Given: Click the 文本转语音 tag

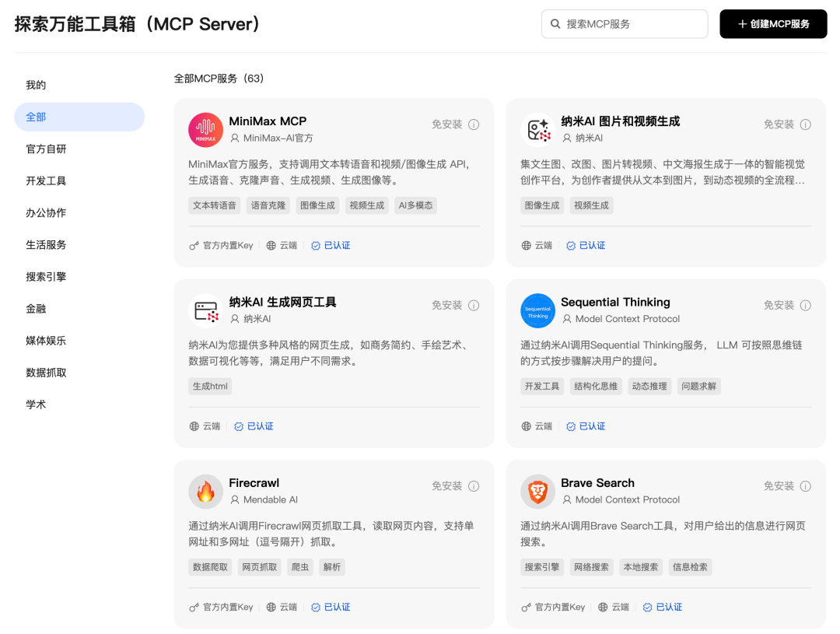Looking at the screenshot, I should [215, 205].
